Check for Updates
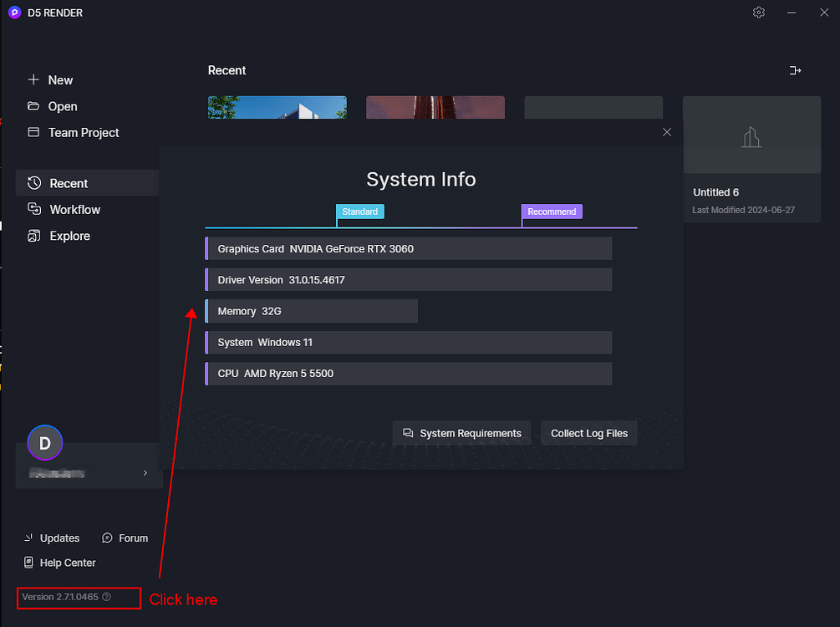 (52, 538)
